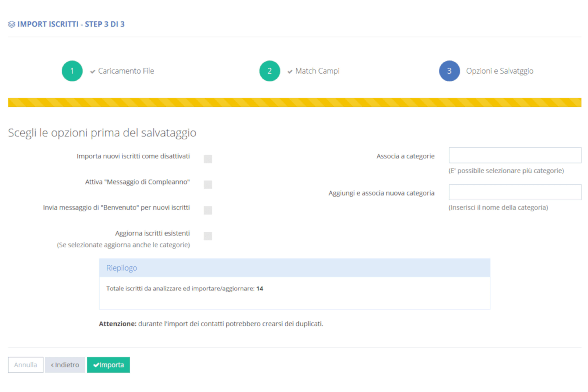588x392 pixels.
Task: Click step 2 green circle
Action: [x=270, y=71]
